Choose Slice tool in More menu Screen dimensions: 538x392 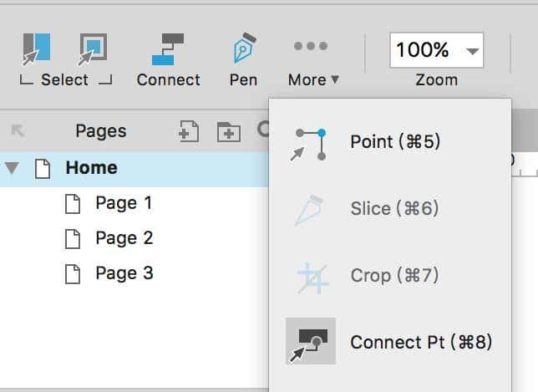point(394,208)
